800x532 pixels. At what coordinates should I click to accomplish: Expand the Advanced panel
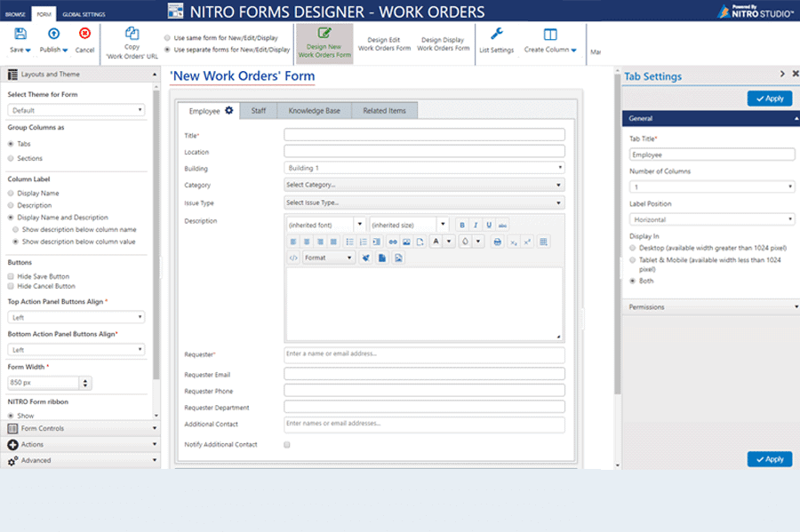pos(80,460)
